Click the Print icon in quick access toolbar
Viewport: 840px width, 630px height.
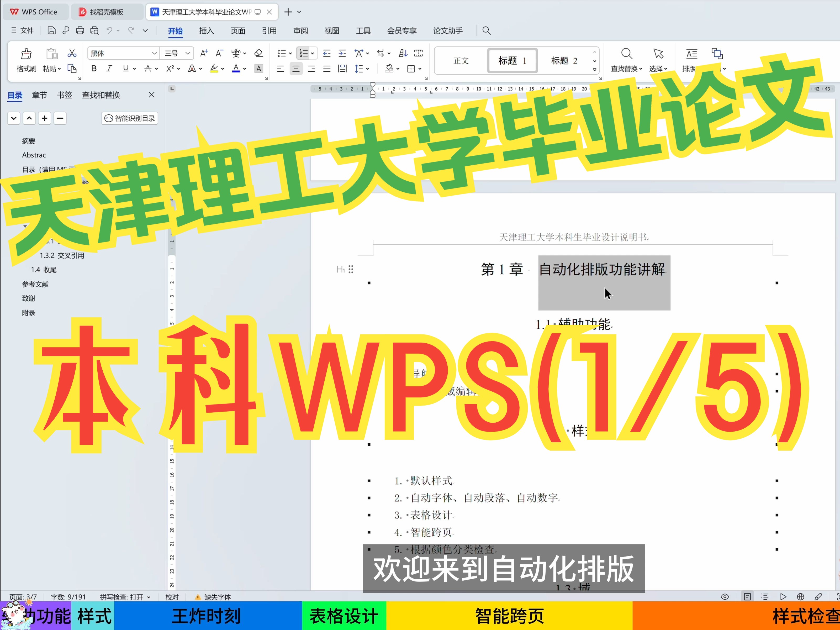pyautogui.click(x=80, y=30)
